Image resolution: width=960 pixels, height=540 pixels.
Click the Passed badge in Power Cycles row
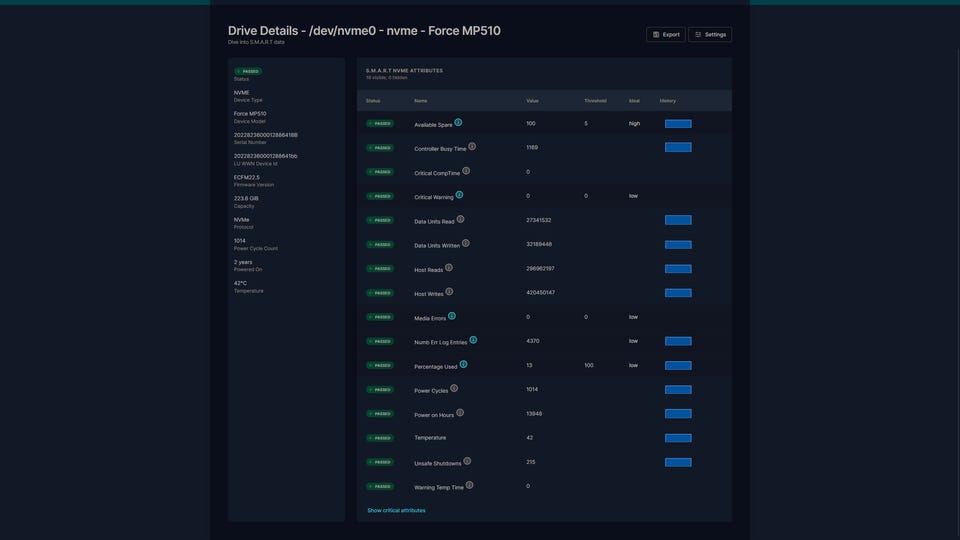click(379, 390)
